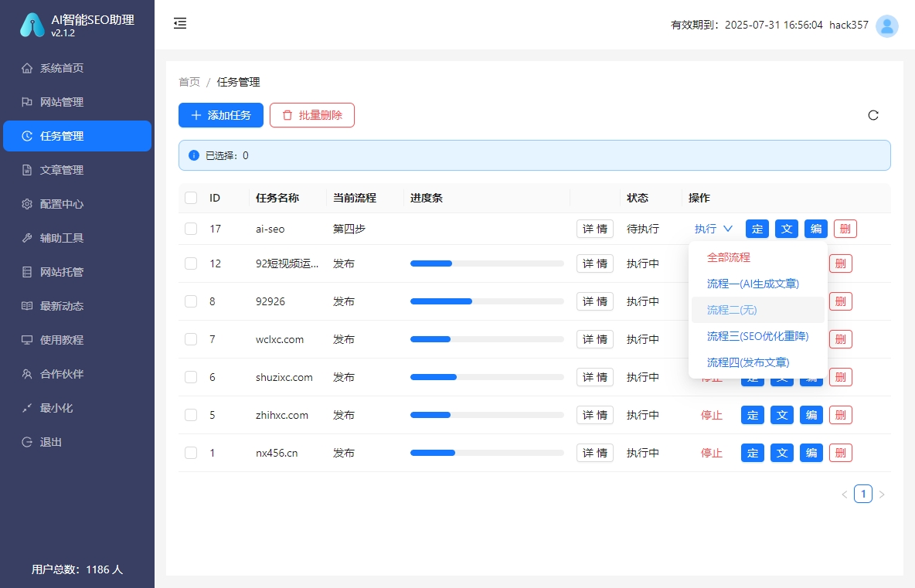Choose 流程四(发布文章) from dropdown
Screen dimensions: 915x588
pos(757,362)
